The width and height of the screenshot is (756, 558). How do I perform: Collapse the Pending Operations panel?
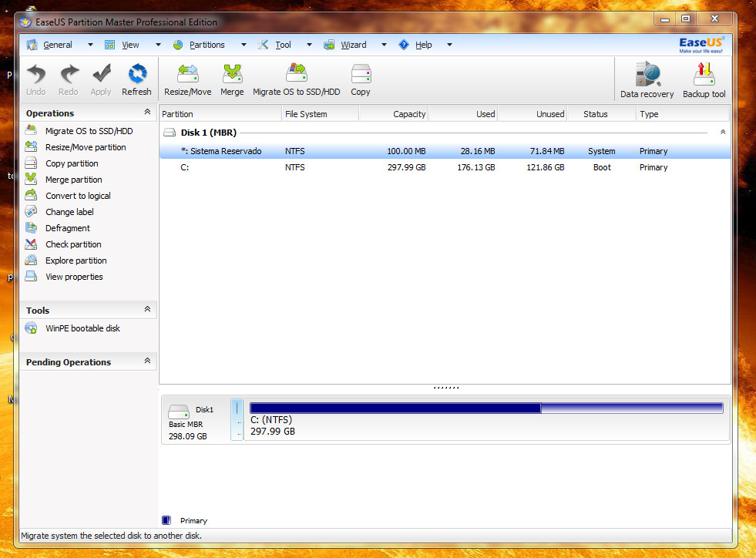147,361
